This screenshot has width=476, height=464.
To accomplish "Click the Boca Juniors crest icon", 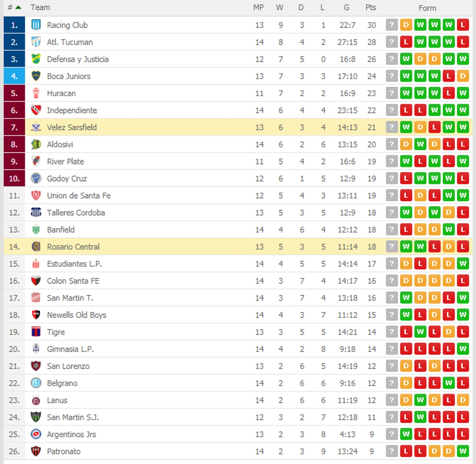I will click(x=36, y=76).
